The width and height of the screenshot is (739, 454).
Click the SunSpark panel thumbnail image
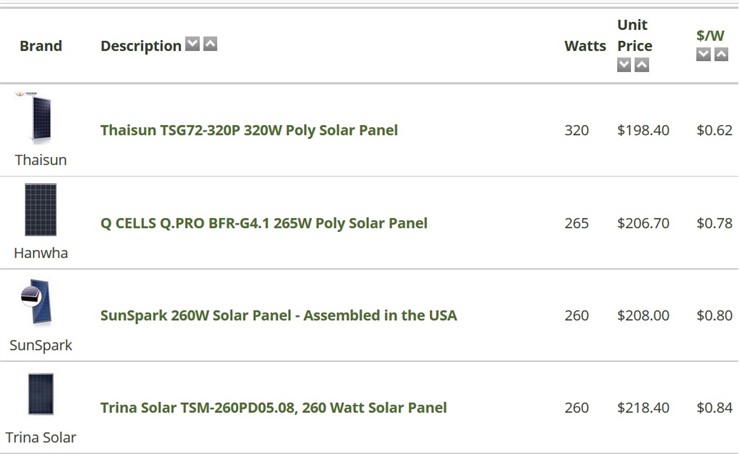tap(37, 302)
